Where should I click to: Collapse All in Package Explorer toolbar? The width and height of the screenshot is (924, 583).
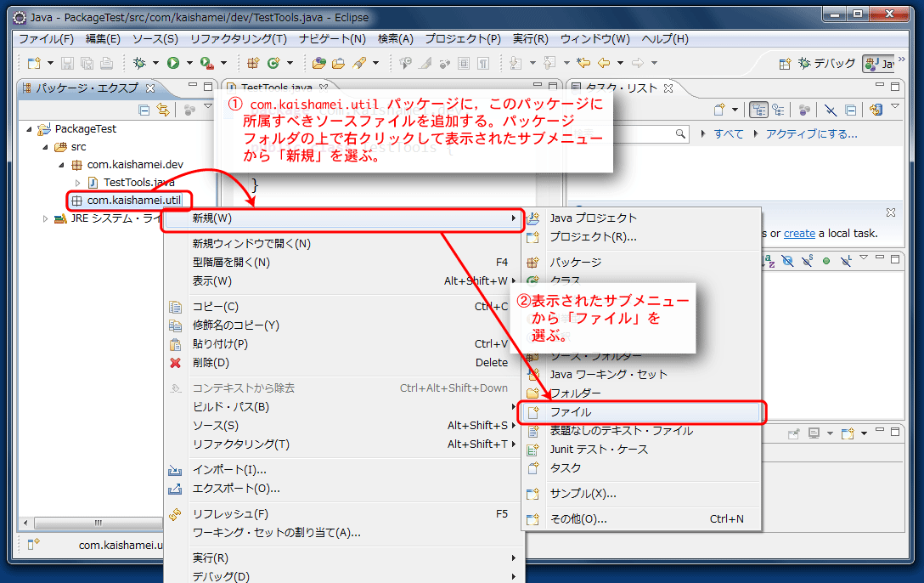(x=144, y=110)
